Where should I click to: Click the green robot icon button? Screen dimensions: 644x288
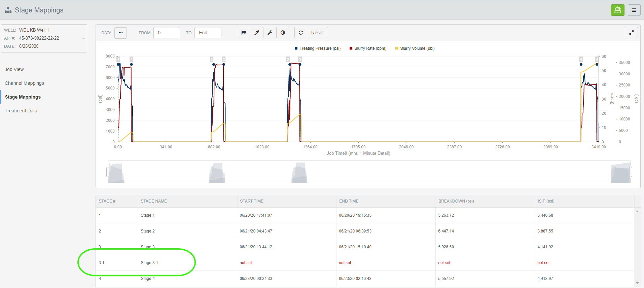coord(617,10)
